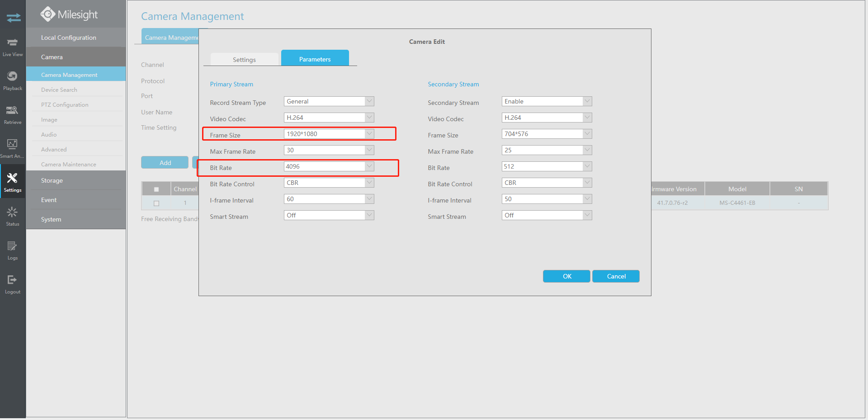
Task: Open Secondary Stream Enable dropdown
Action: [547, 101]
